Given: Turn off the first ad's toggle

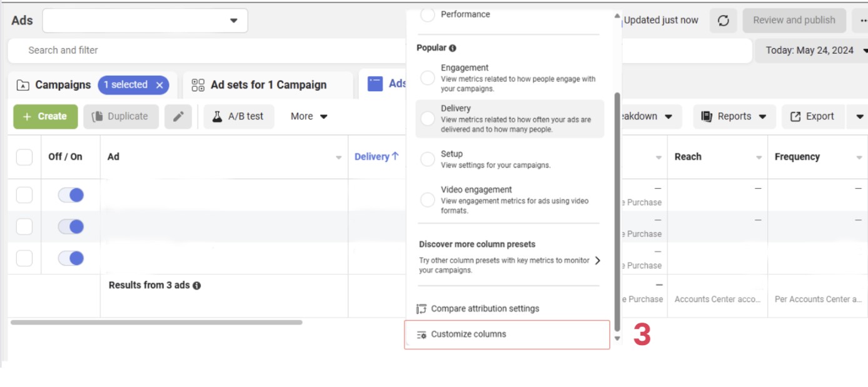Looking at the screenshot, I should tap(71, 194).
